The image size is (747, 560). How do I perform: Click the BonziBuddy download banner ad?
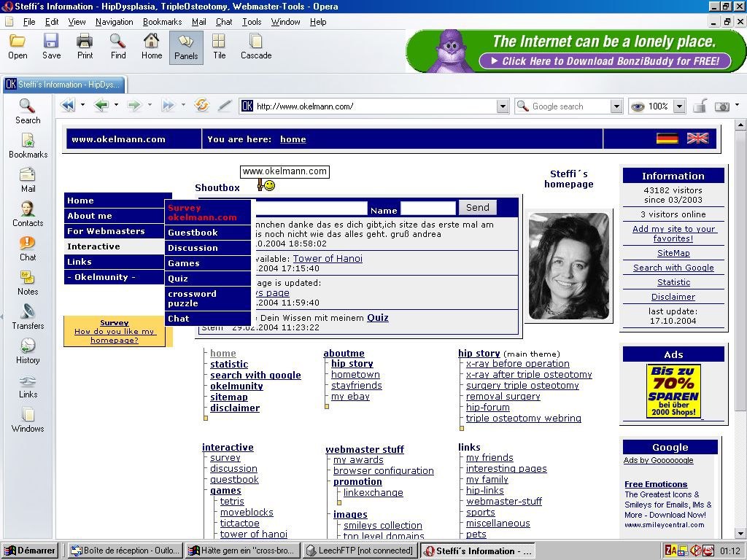pyautogui.click(x=576, y=51)
